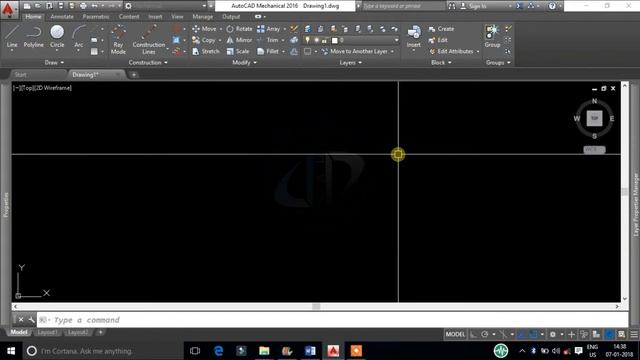Select the Polyline tool
The height and width of the screenshot is (360, 640).
click(33, 37)
